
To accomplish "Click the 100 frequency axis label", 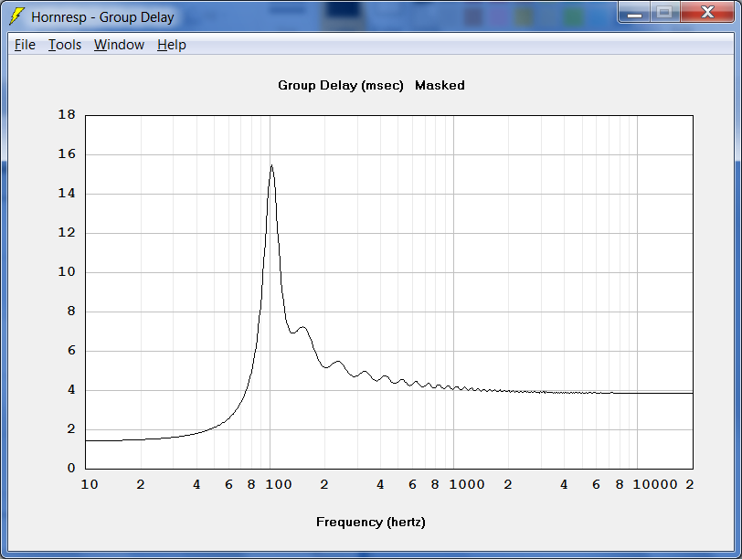I will [x=278, y=484].
